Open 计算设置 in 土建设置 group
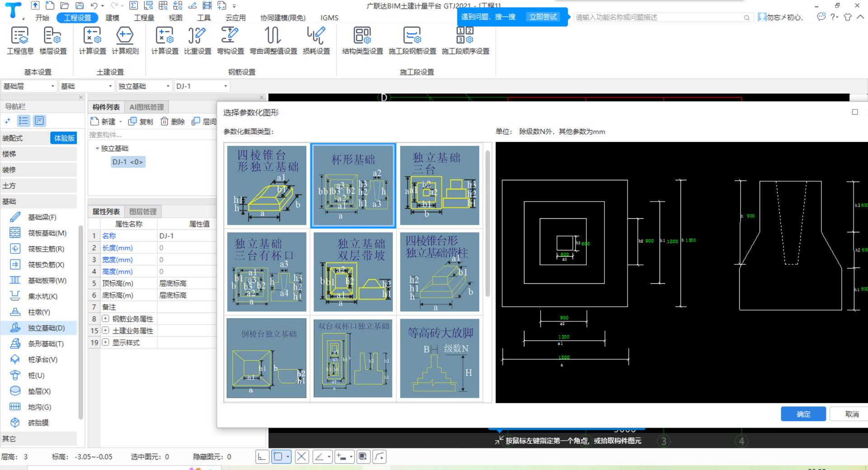868x470 pixels. pyautogui.click(x=92, y=41)
